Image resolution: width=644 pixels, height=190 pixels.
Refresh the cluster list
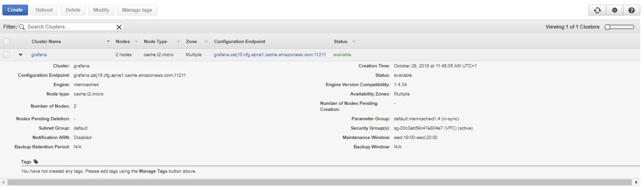click(597, 10)
